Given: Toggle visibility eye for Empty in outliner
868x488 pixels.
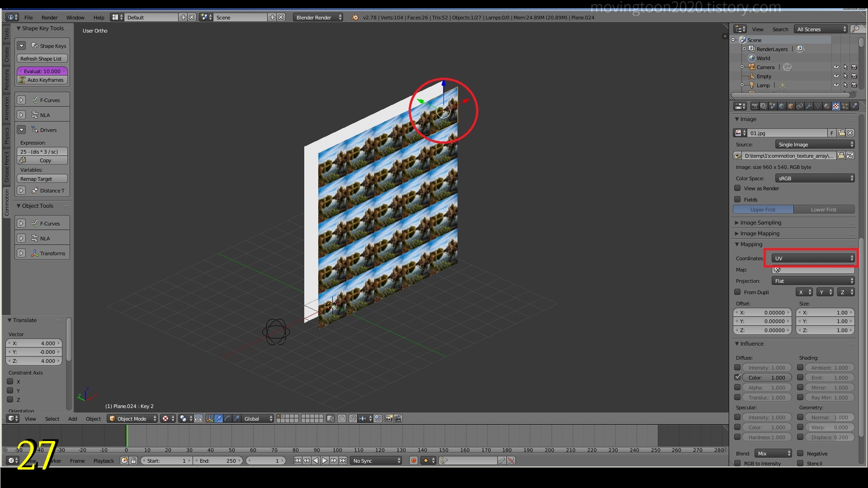Looking at the screenshot, I should pyautogui.click(x=836, y=76).
